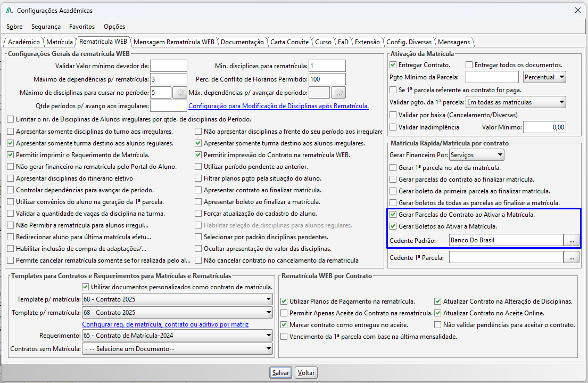Open Requerimento dropdown
The width and height of the screenshot is (588, 383).
coord(178,336)
